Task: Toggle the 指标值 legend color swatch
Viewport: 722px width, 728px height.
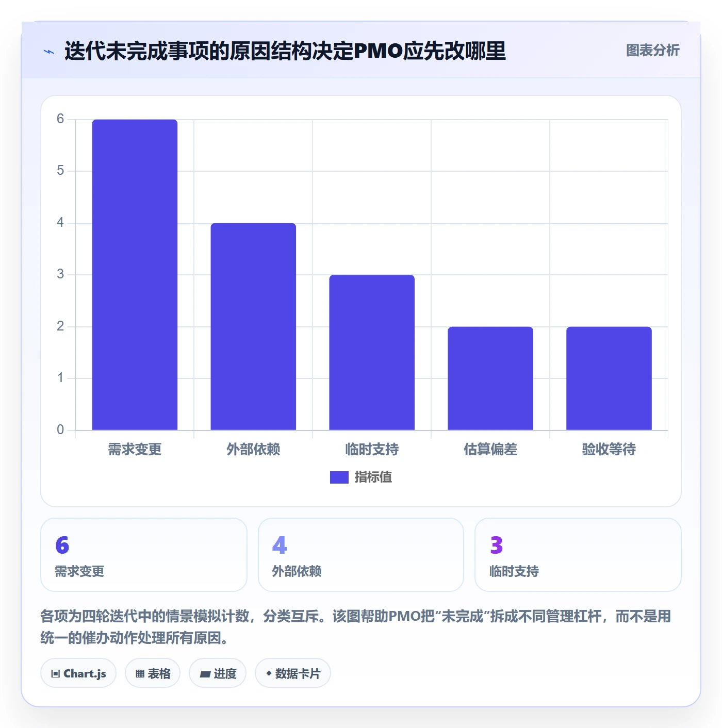Action: (339, 477)
